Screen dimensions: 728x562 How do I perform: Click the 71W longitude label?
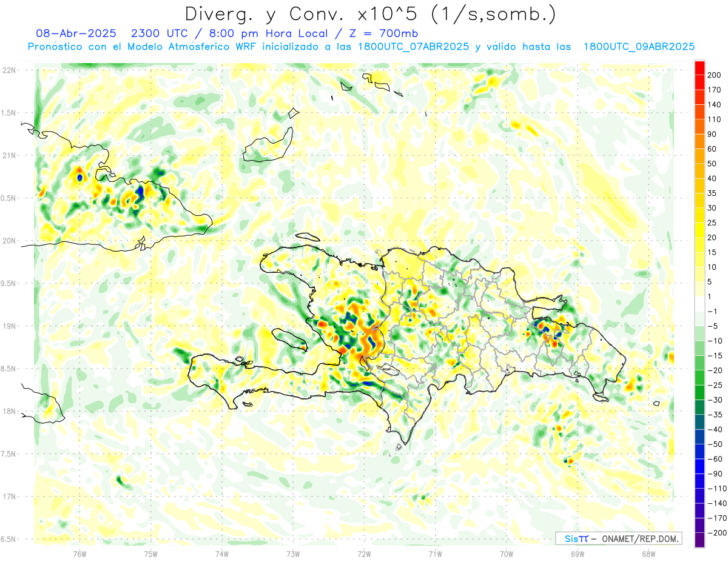tap(435, 554)
